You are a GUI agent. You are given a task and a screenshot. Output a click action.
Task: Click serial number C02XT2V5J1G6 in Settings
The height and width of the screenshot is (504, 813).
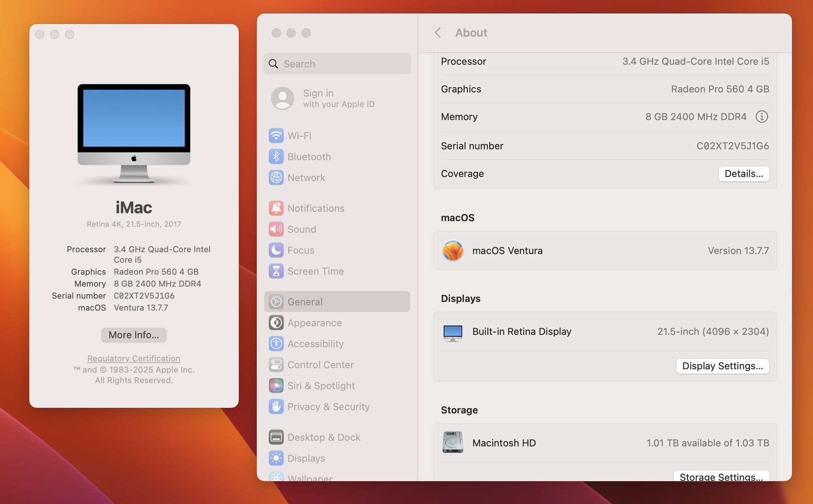pos(733,146)
